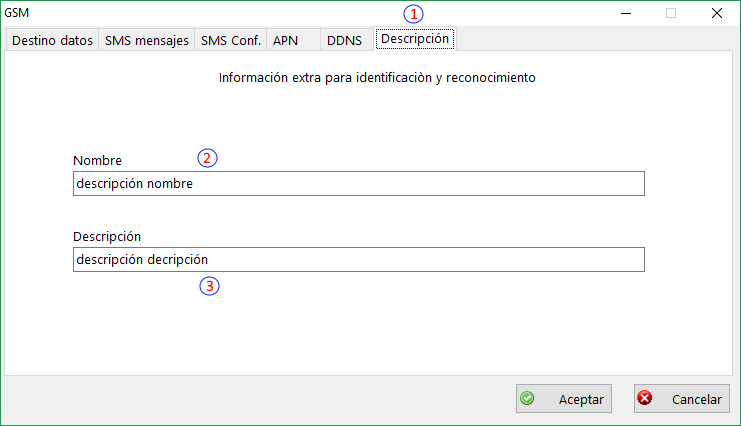Click the circled number 3 marker
The image size is (741, 426).
(209, 286)
